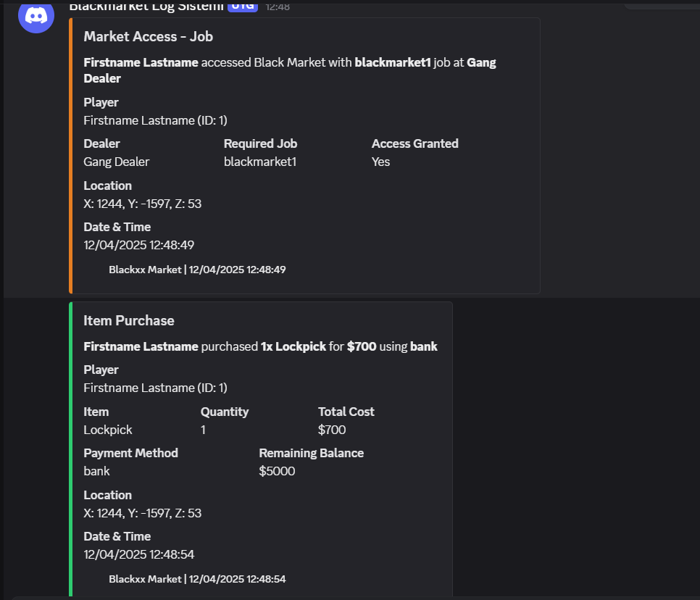Click the Blackmarket Log Sistemi username
The image size is (700, 600).
tap(146, 7)
